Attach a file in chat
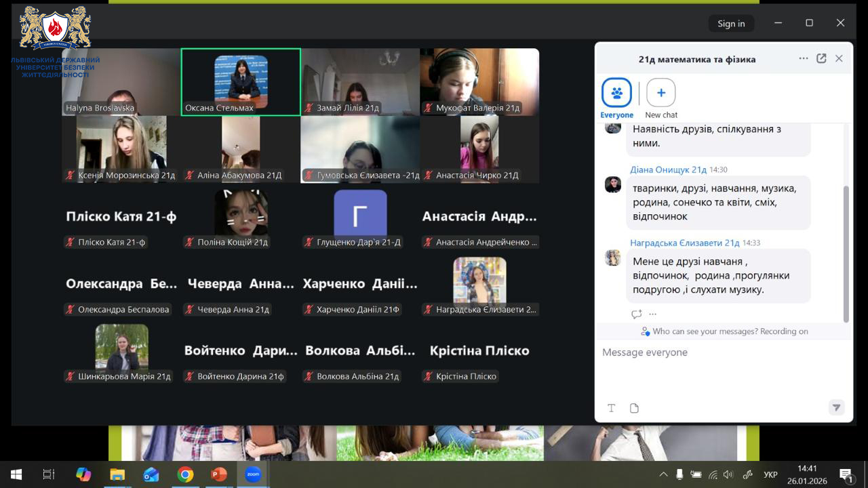 [x=634, y=408]
